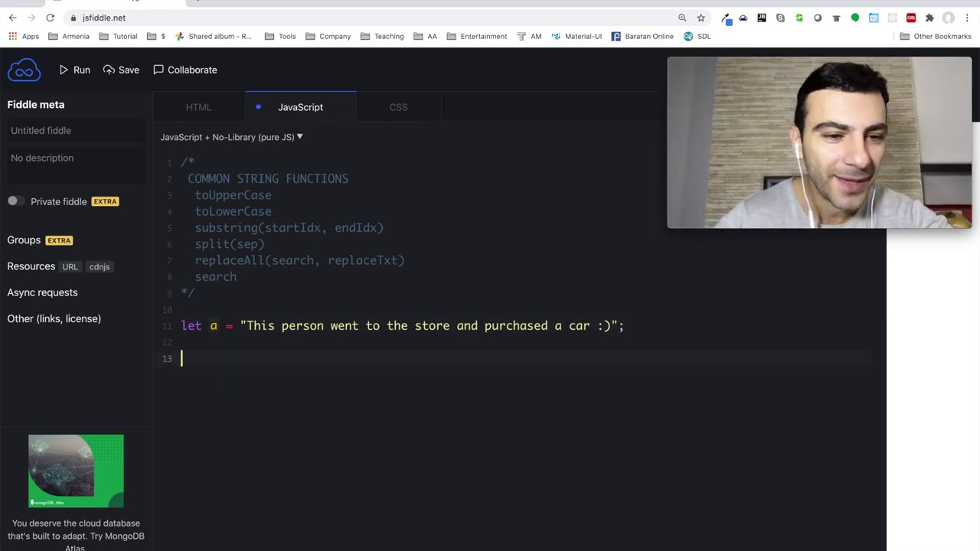Screen dimensions: 980x551
Task: Open the $ bookmarks folder
Action: 156,36
